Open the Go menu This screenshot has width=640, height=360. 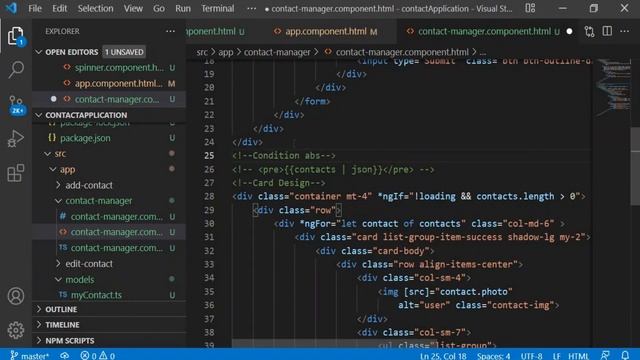(x=159, y=8)
